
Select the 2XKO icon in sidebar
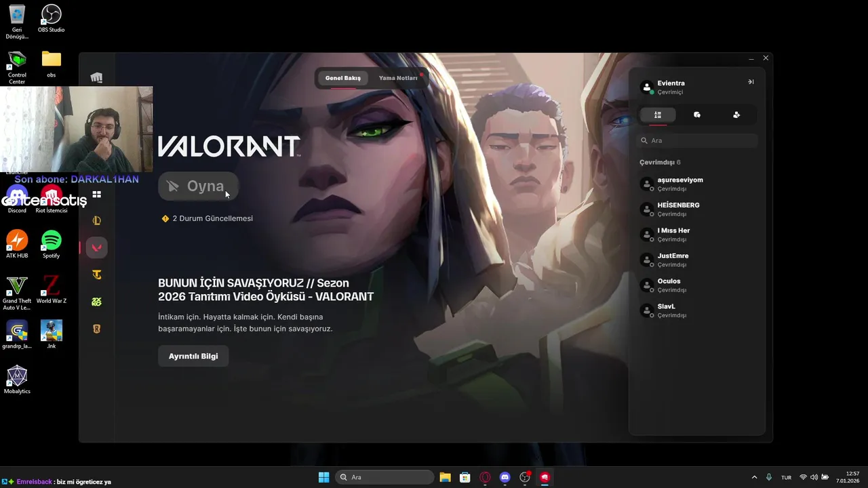[97, 302]
